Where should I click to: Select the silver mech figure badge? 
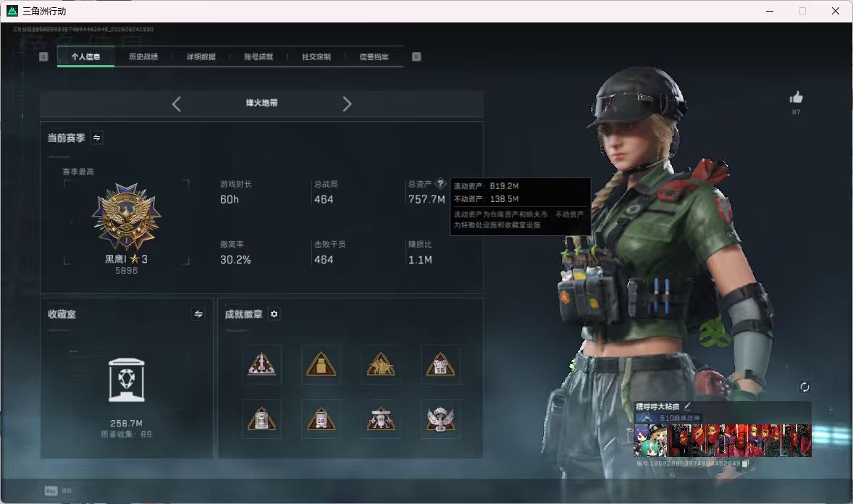[381, 419]
